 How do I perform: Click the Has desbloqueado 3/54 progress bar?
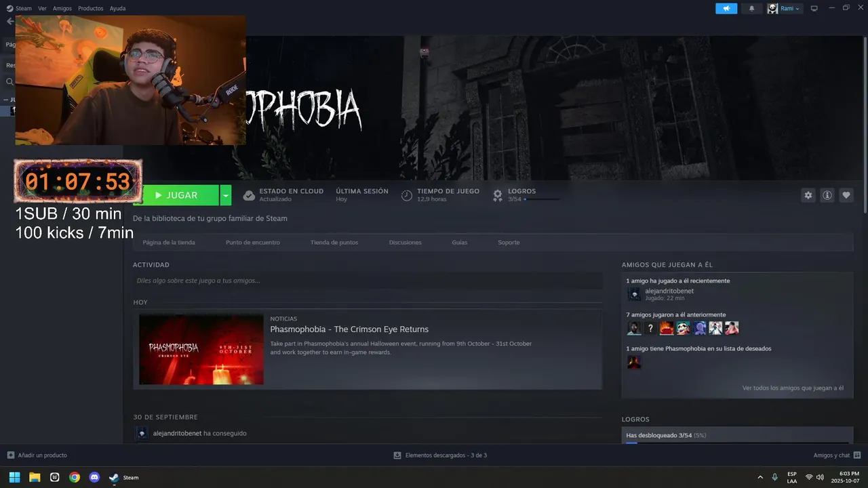point(737,443)
